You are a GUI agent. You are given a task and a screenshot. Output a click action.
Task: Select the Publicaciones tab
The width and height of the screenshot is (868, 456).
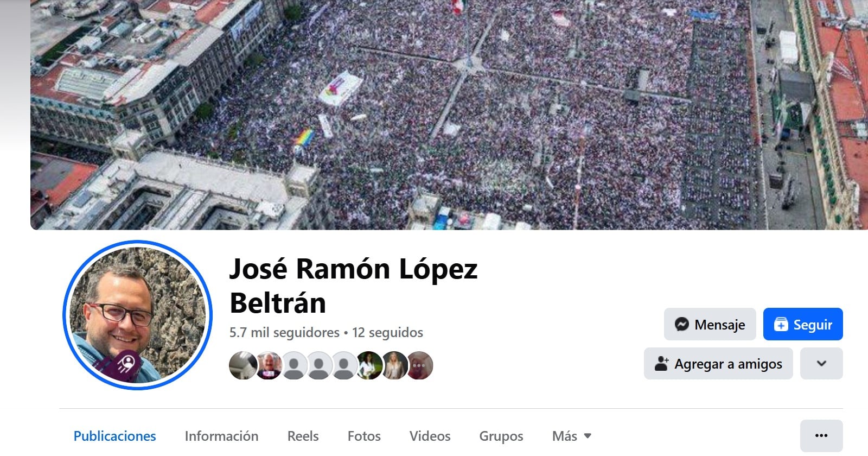(114, 436)
